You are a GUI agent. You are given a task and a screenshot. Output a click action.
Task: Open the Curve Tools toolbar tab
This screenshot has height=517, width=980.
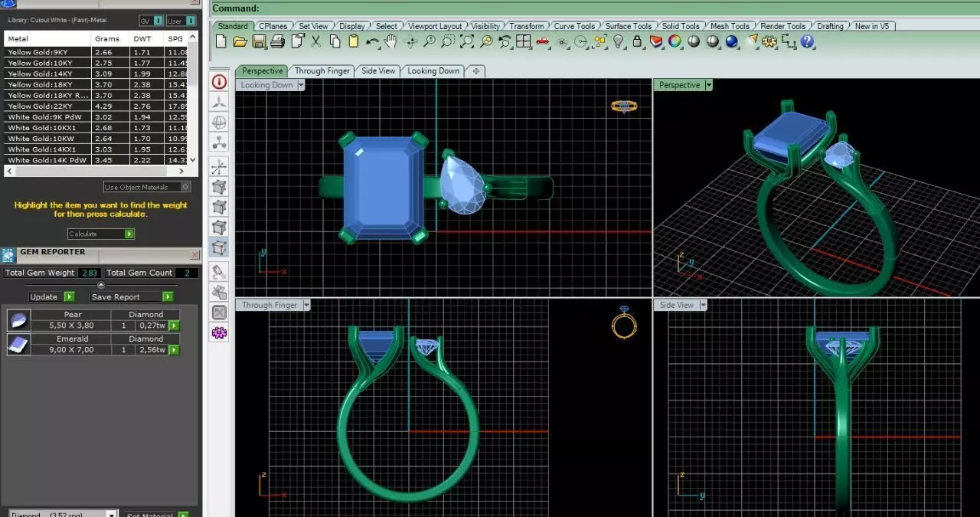573,26
